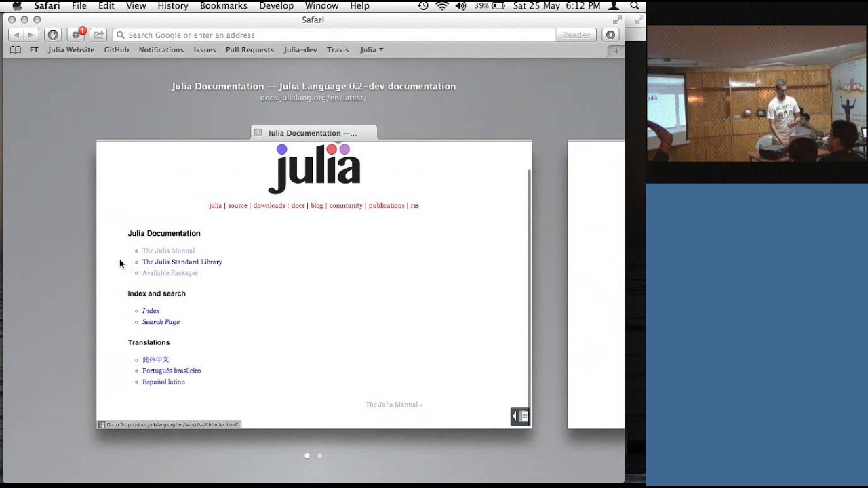Open Time Machine menu bar icon
The image size is (868, 488).
(x=423, y=5)
